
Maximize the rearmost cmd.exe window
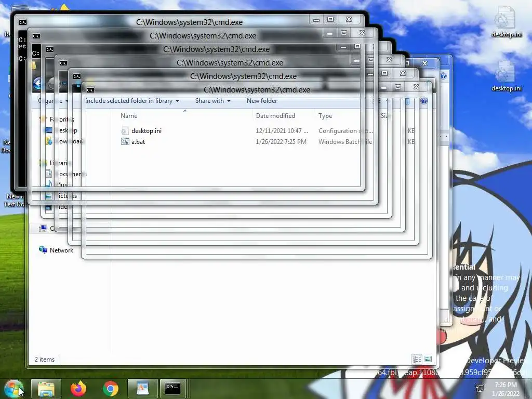[x=330, y=19]
